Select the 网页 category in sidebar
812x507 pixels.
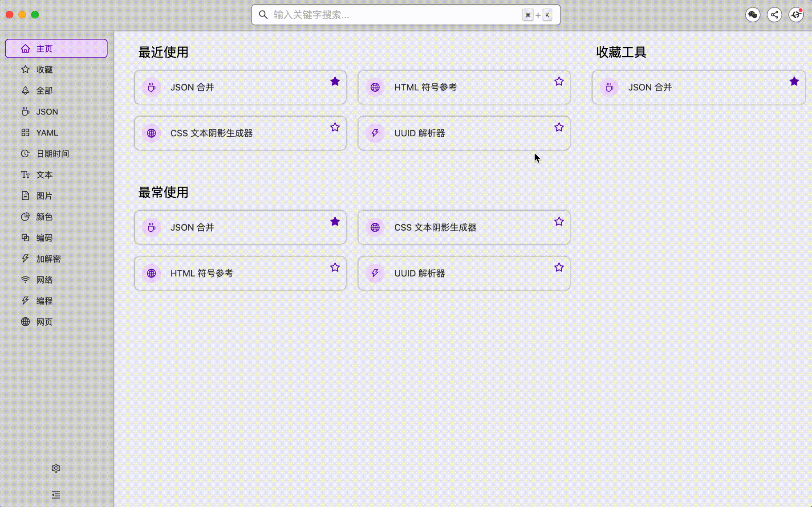pos(56,322)
